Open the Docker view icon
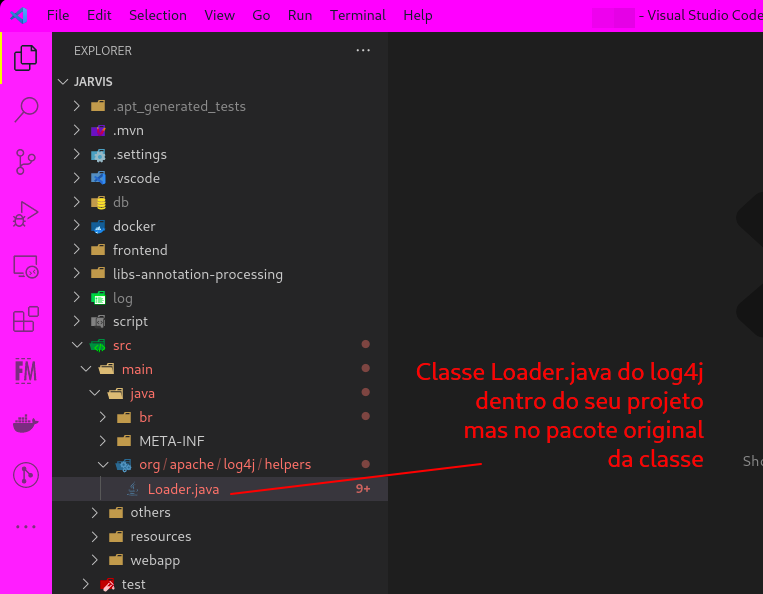The height and width of the screenshot is (594, 763). [26, 423]
